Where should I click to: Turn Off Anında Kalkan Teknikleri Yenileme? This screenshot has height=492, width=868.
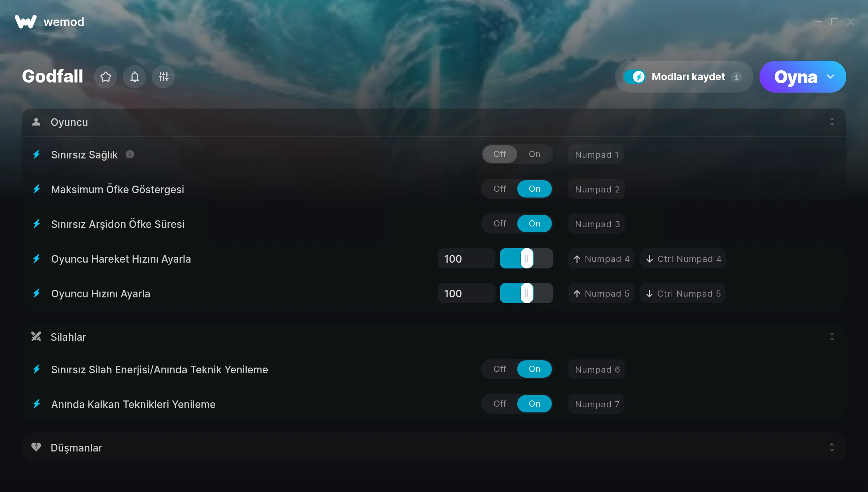[x=500, y=404]
